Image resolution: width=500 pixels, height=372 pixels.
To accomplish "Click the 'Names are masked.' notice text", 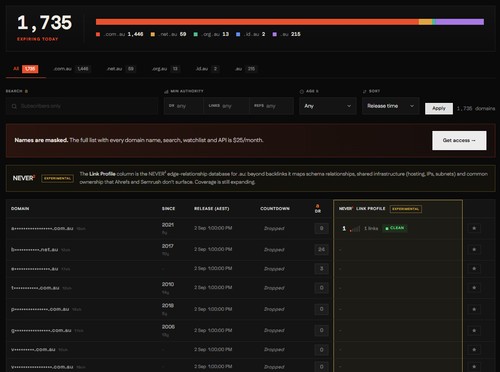I will coord(41,140).
